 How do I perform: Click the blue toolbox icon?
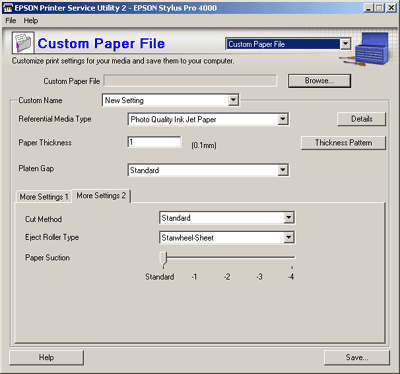tap(372, 49)
